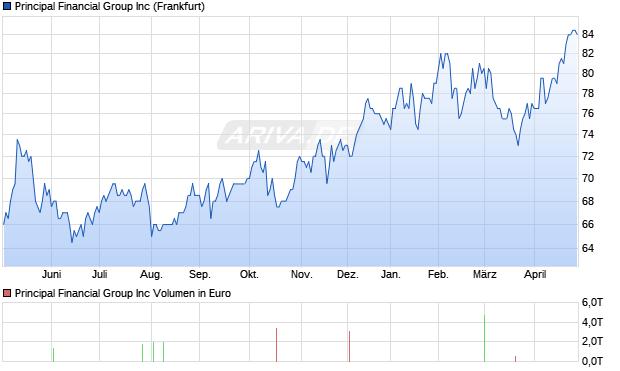
Task: Click the red legend square for Volumen
Action: click(7, 293)
